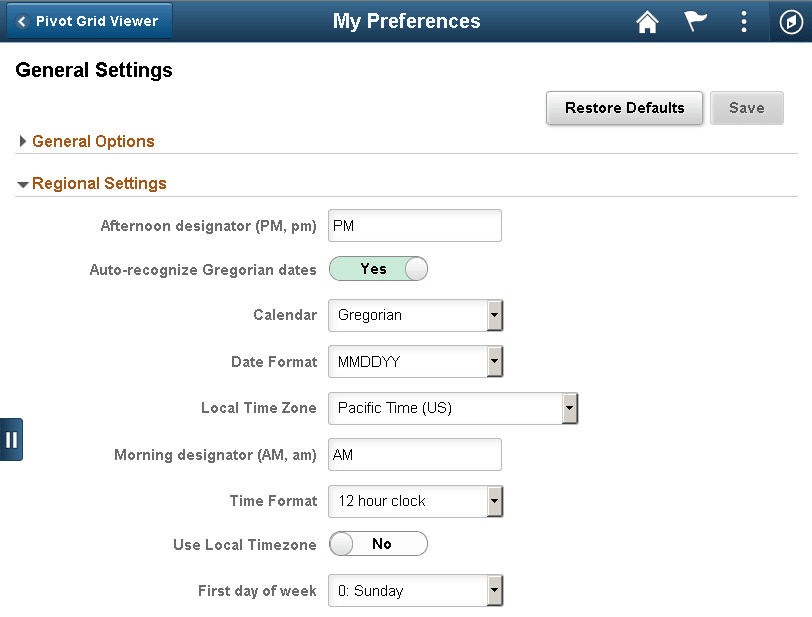Click the Local Time Zone dropdown arrow icon
The width and height of the screenshot is (812, 617).
(569, 408)
